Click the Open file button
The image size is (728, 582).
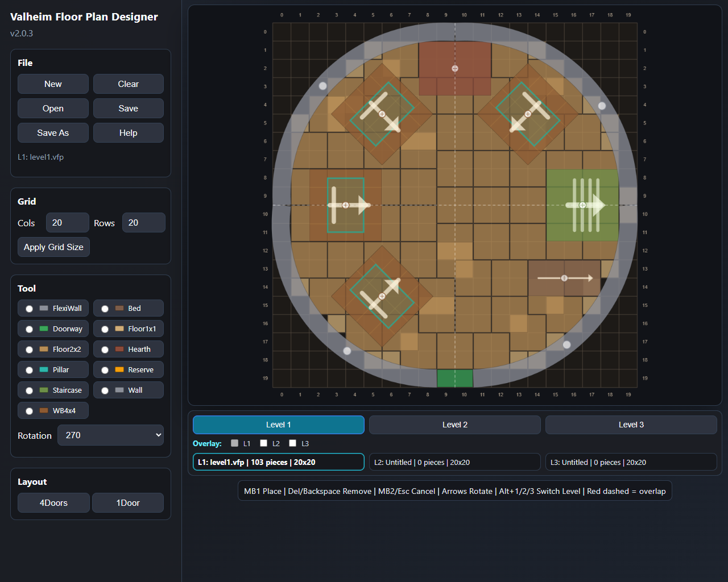point(53,109)
